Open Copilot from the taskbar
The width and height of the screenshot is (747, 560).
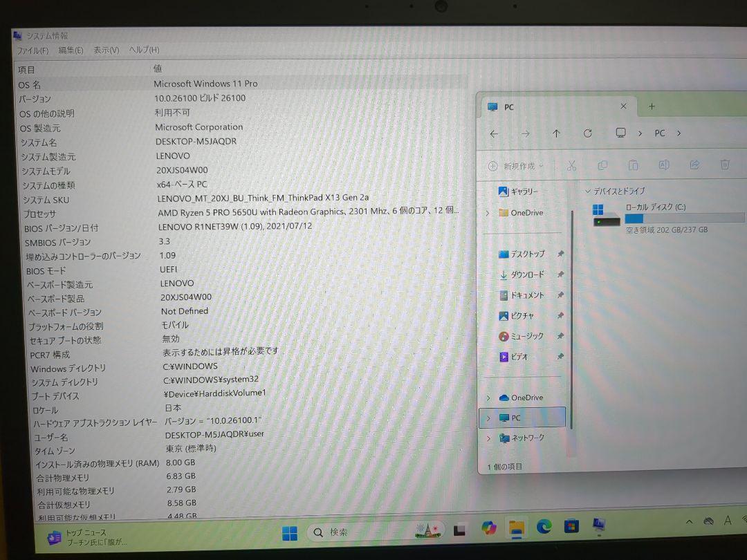coord(489,528)
